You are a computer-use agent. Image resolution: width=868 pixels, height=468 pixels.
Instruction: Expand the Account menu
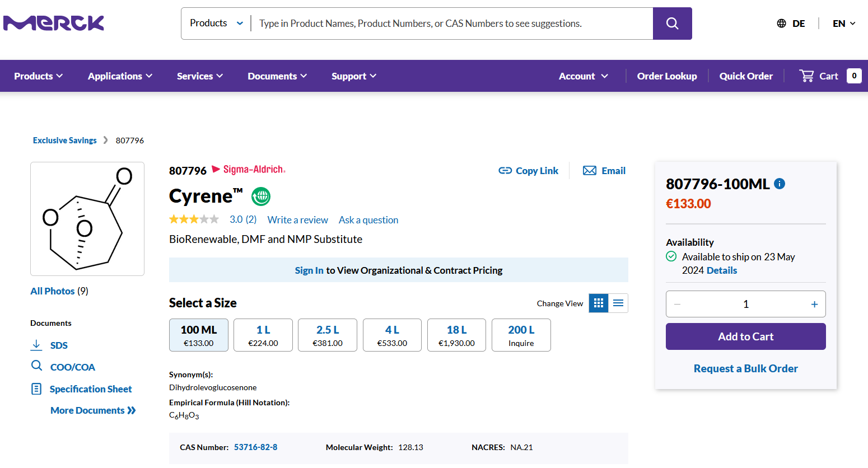(584, 76)
